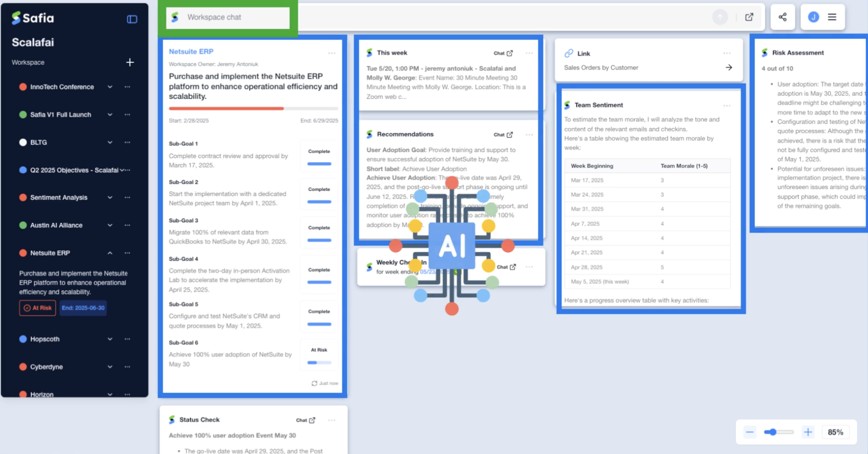Viewport: 868px width, 454px height.
Task: Zoom out with the minus icon
Action: tap(749, 432)
